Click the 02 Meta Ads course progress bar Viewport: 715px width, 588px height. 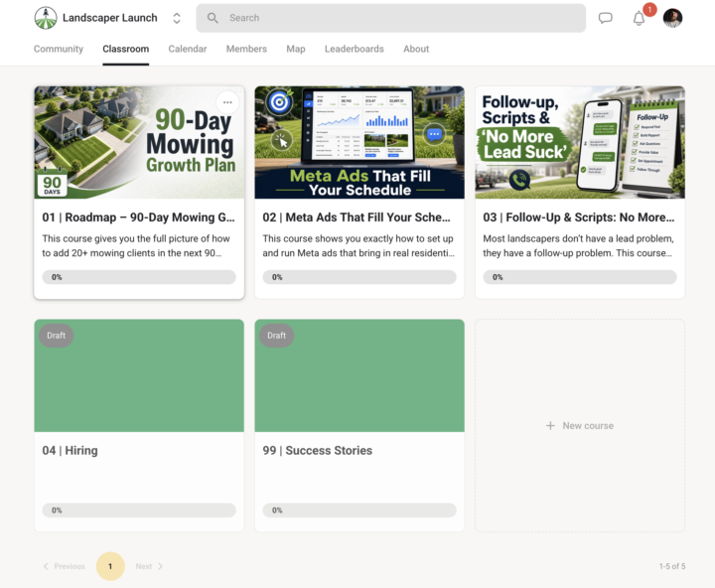click(x=359, y=277)
